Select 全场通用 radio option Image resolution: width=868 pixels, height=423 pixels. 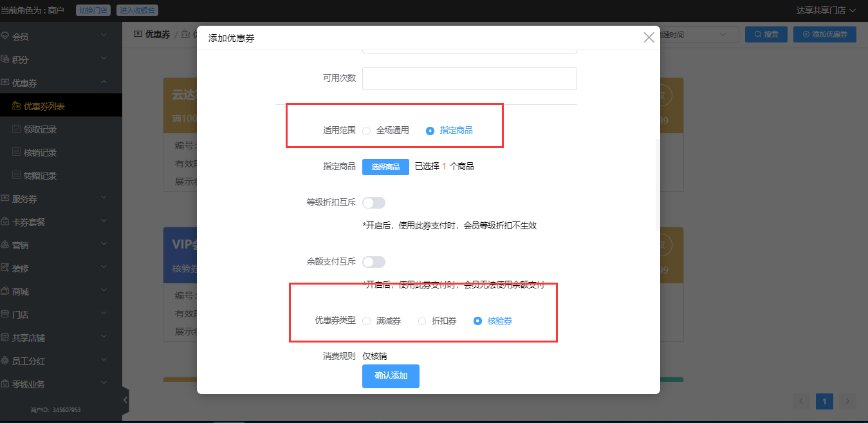(386, 130)
